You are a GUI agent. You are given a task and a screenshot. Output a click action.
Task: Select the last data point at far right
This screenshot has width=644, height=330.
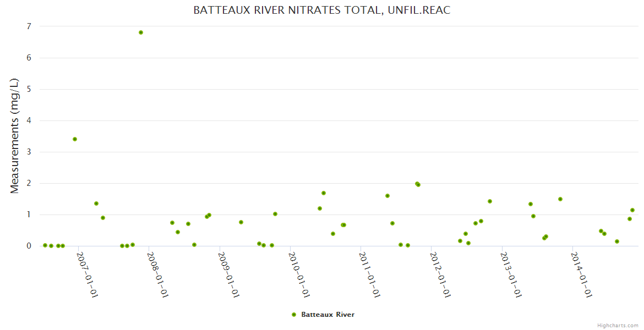coord(632,210)
